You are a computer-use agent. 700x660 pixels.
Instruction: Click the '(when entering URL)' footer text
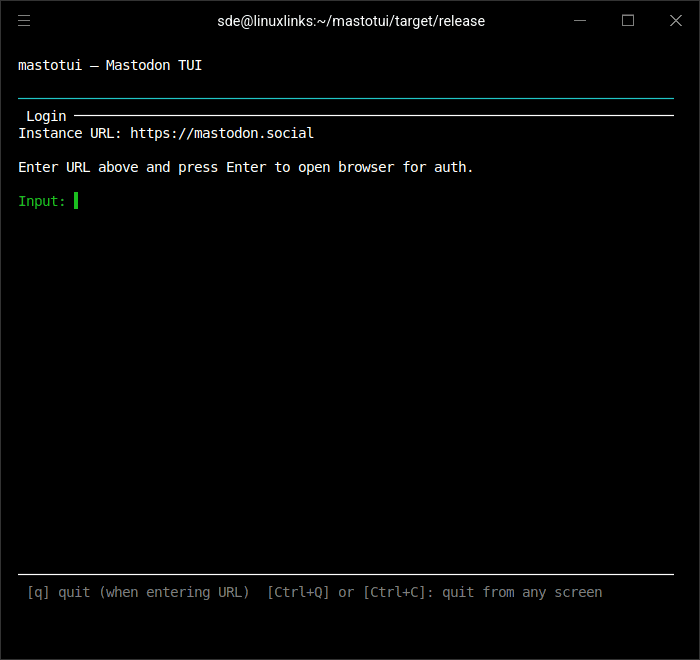point(174,592)
